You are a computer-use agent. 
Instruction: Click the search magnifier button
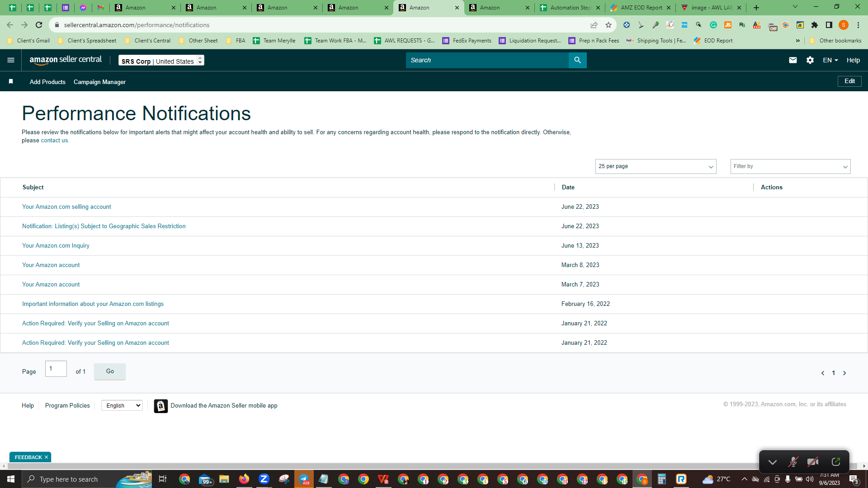(x=577, y=60)
